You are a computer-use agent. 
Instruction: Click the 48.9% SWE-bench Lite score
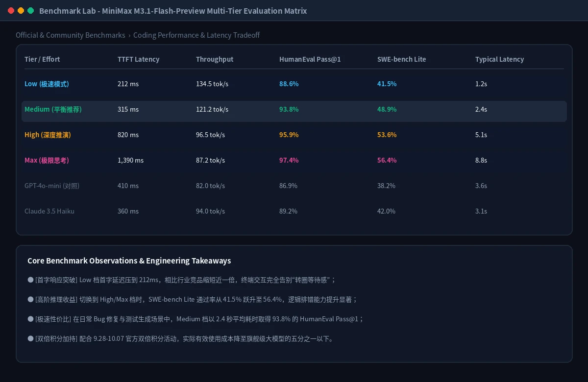coord(387,109)
